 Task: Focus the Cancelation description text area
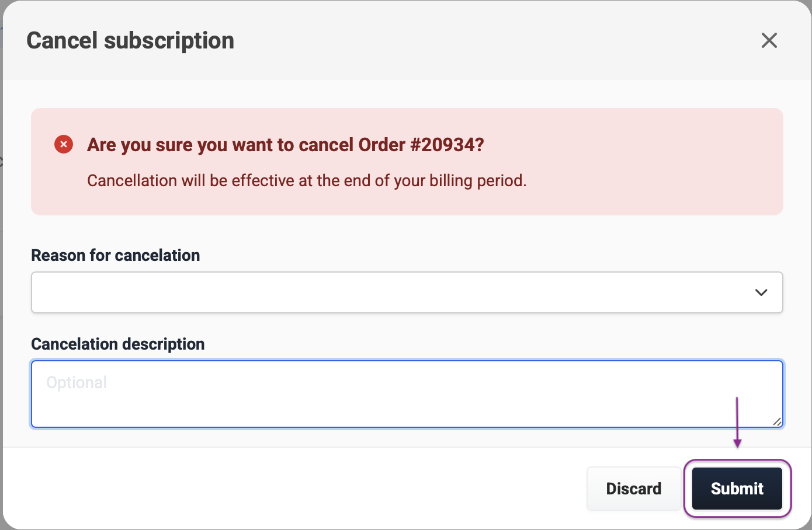(x=407, y=403)
